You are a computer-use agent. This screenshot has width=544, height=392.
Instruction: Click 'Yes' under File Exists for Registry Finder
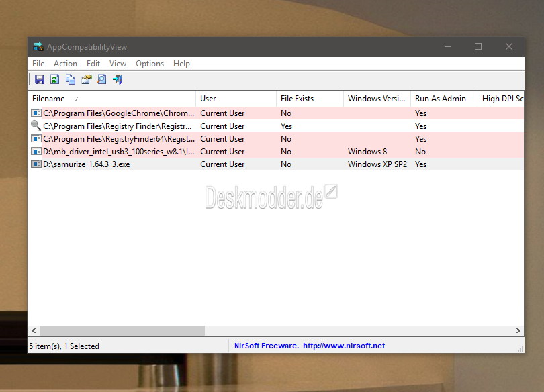(287, 126)
